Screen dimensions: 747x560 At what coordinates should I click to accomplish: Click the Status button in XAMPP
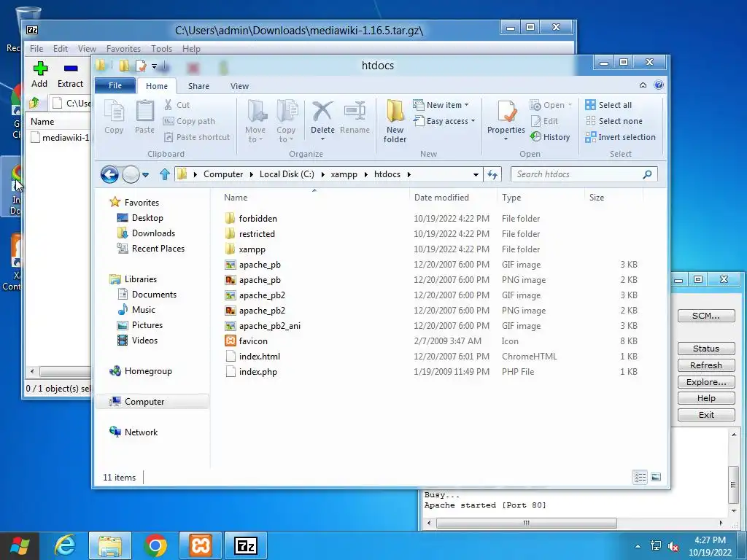click(x=706, y=349)
